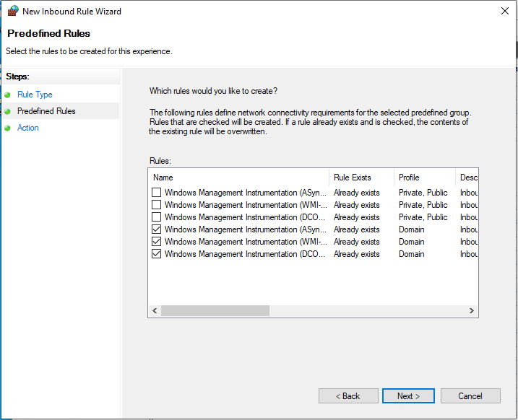Click the horizontal scrollbar right arrow
Viewport: 518px width, 420px height.
point(472,310)
